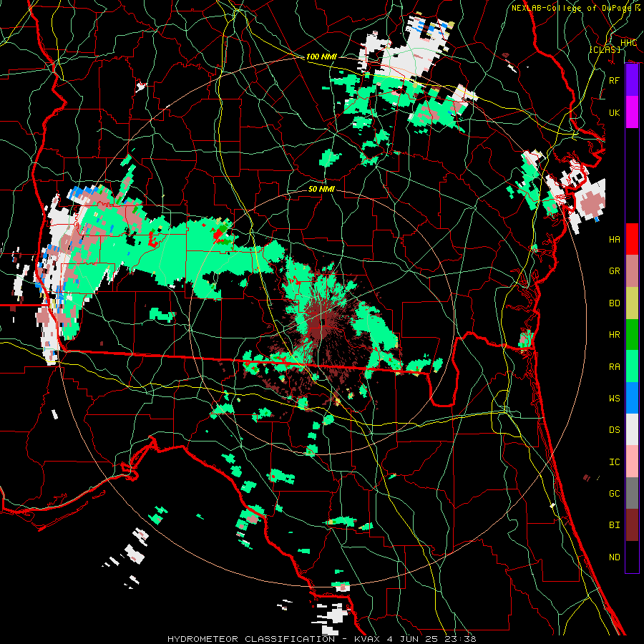Screen dimensions: 644x644
Task: Click the HHC product code text
Action: (628, 43)
